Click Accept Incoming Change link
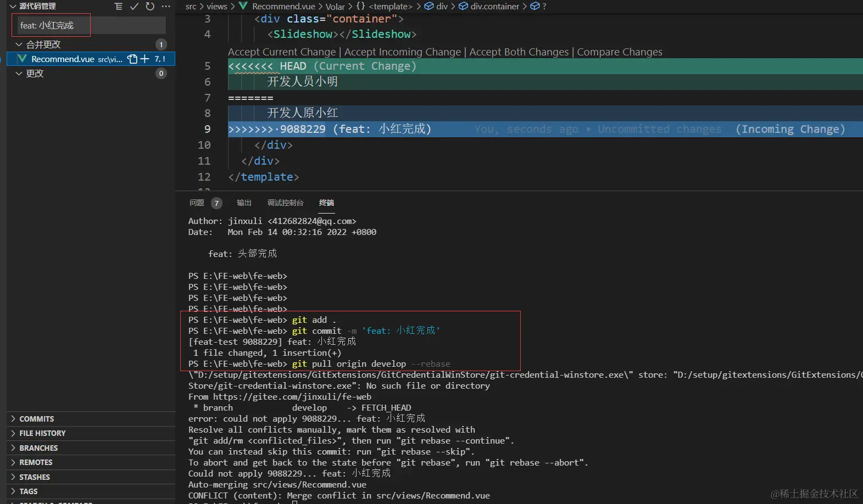This screenshot has width=863, height=504. (403, 52)
